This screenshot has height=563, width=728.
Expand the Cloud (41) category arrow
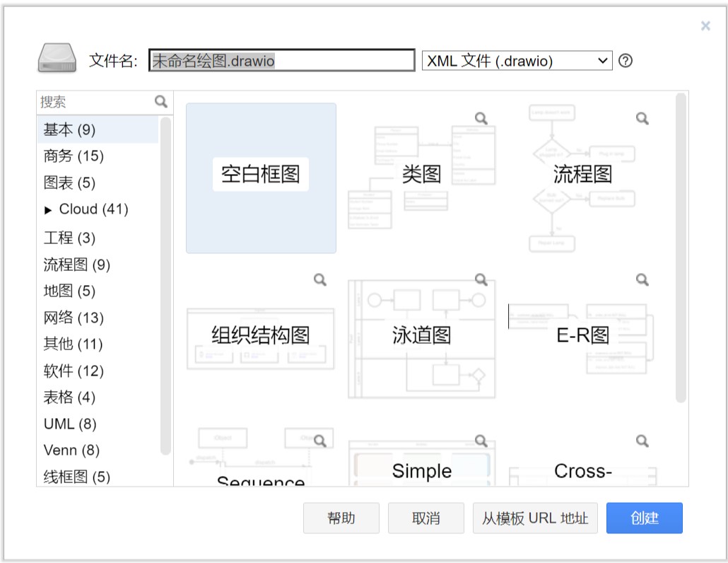48,211
